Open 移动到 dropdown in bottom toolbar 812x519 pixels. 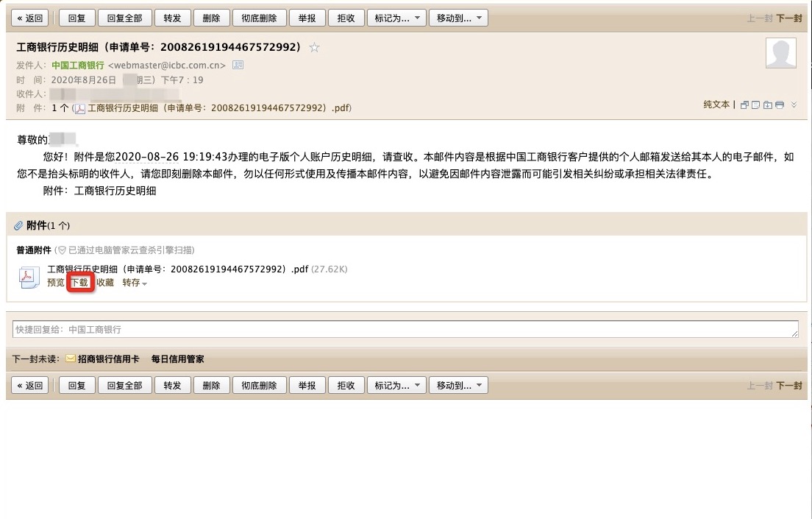point(458,385)
